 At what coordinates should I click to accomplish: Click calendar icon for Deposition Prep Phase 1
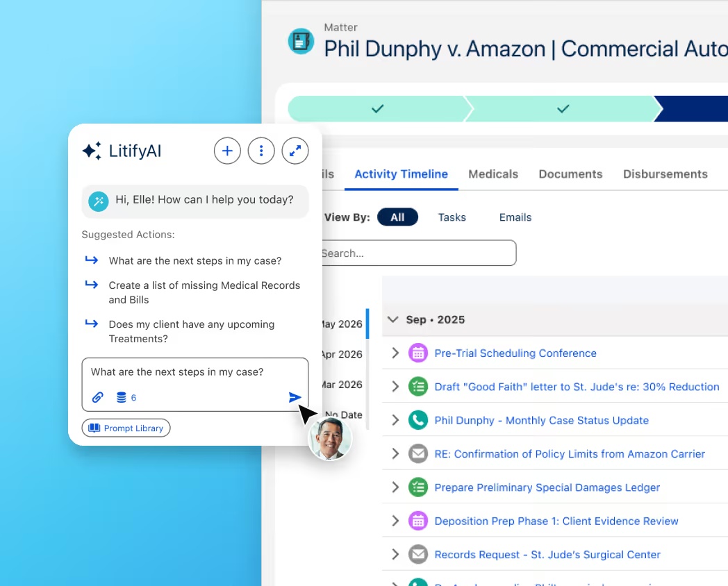point(418,521)
